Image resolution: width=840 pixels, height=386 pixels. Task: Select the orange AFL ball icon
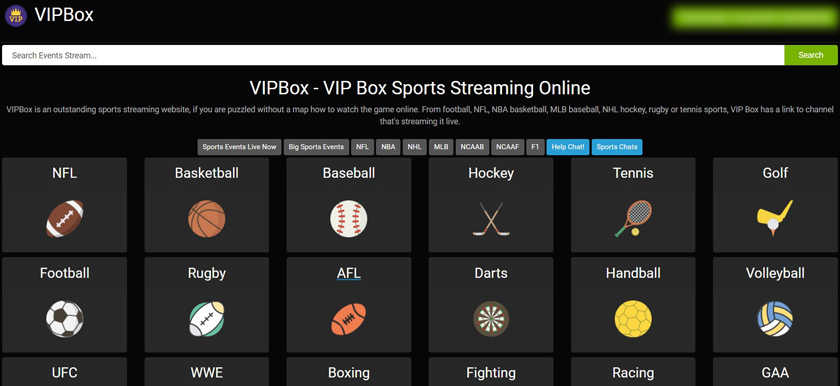point(349,319)
